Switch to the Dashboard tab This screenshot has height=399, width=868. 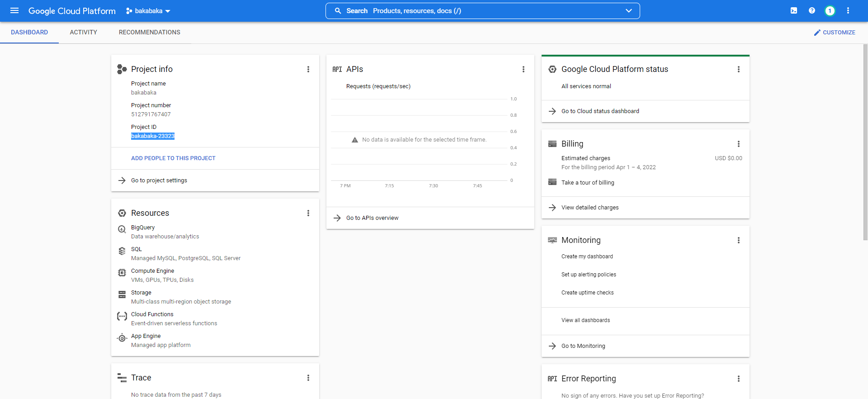coord(29,33)
